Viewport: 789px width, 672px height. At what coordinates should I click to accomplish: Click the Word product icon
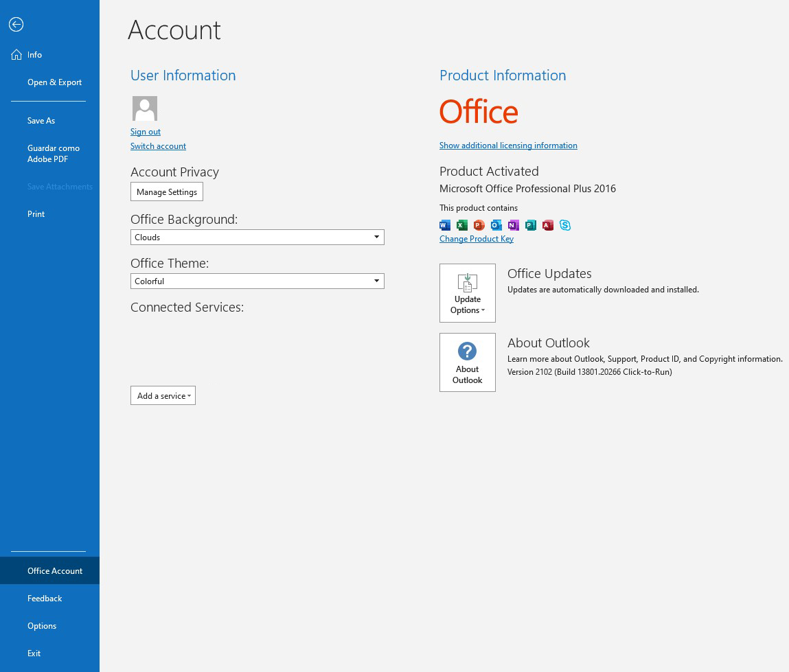point(445,225)
